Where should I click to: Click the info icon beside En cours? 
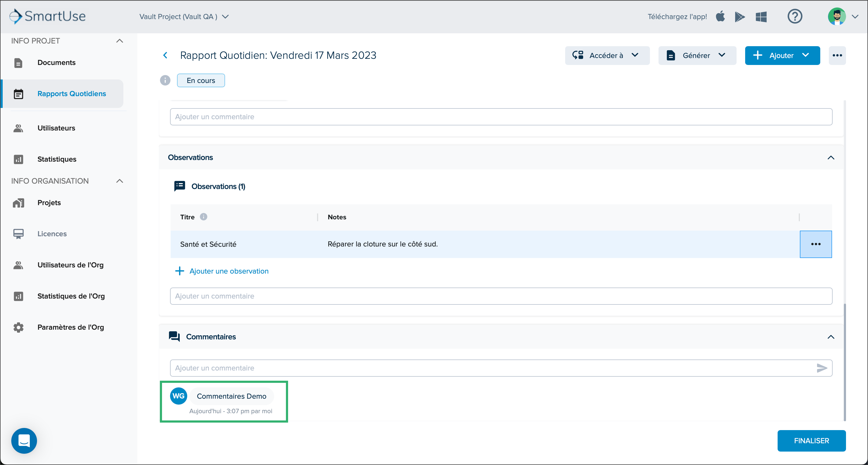click(x=165, y=80)
